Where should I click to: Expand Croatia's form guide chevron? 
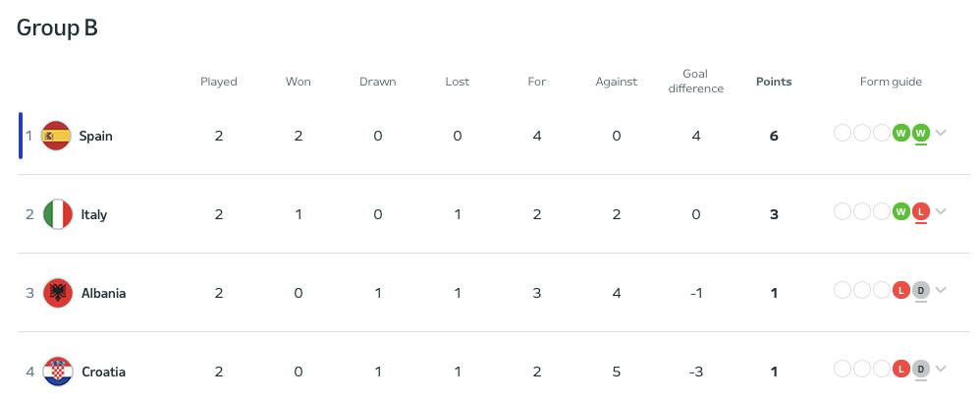click(x=941, y=369)
